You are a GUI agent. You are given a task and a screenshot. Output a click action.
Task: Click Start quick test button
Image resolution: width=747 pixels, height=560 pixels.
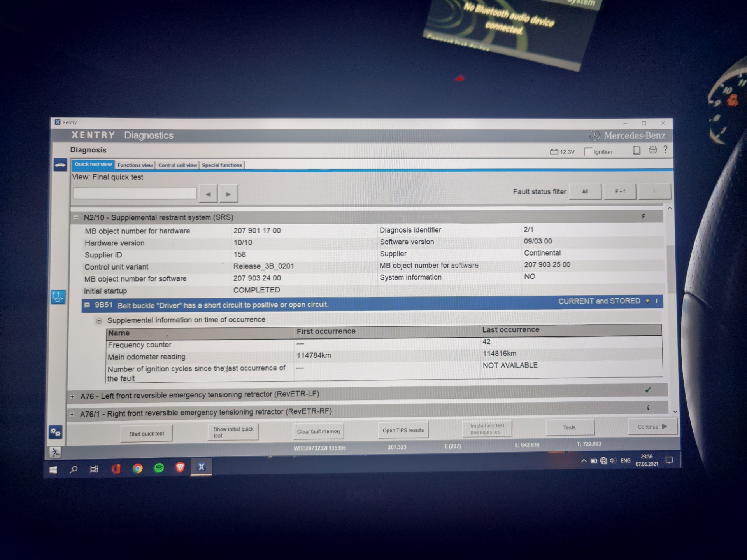click(x=147, y=434)
